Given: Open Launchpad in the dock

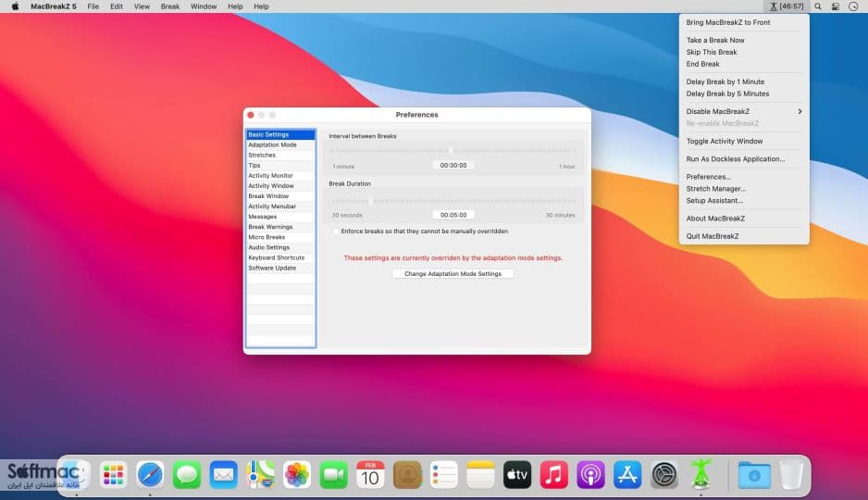Looking at the screenshot, I should click(114, 475).
